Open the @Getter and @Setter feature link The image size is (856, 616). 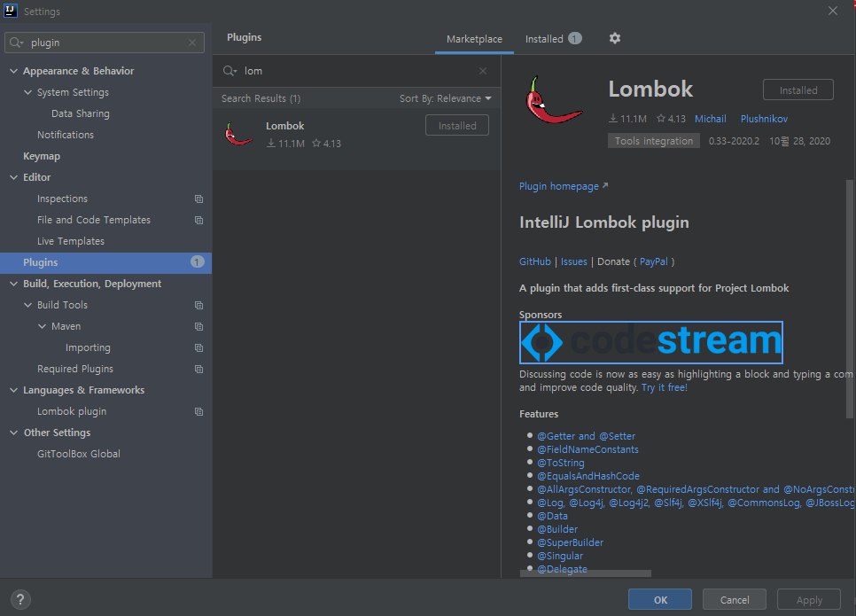(586, 436)
